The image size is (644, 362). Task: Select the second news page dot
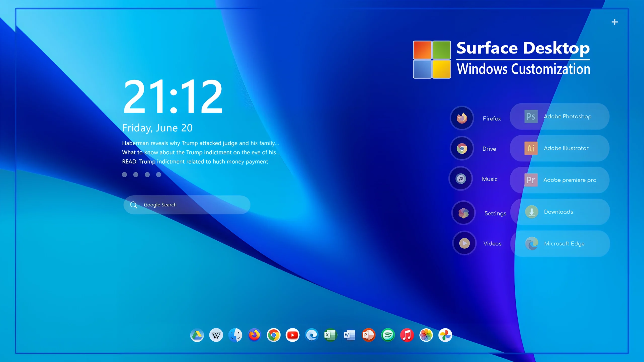(136, 174)
